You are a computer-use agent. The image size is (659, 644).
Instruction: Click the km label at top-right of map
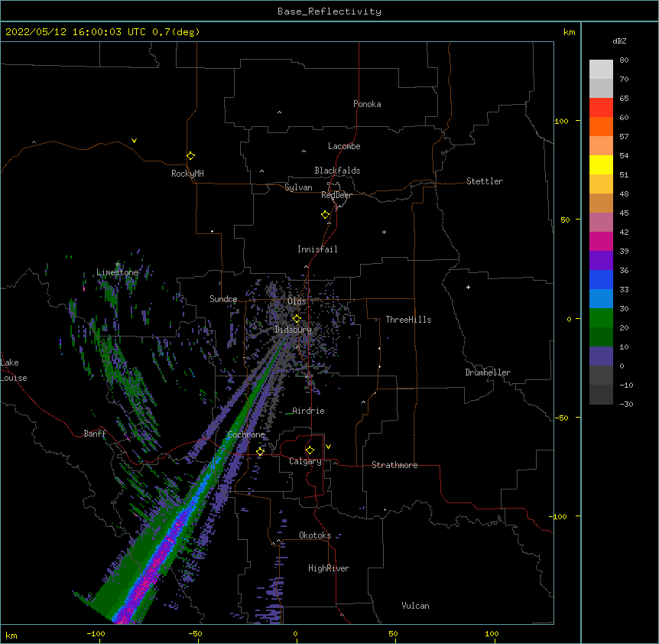[x=569, y=32]
